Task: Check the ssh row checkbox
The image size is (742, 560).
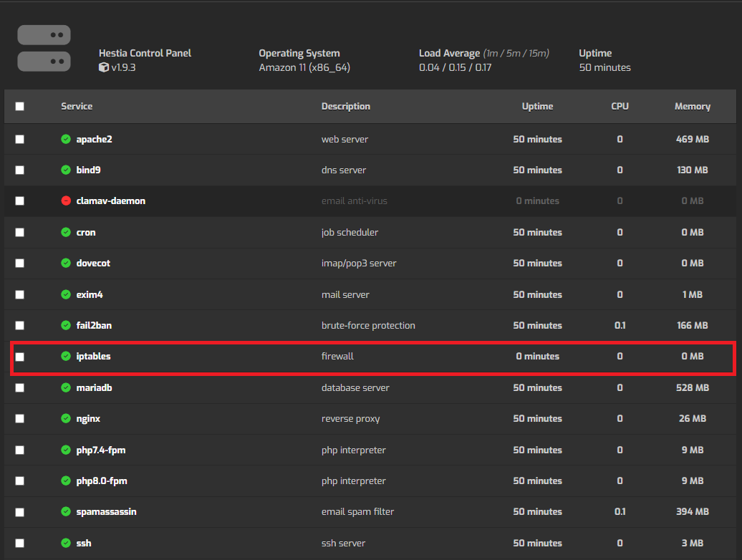Action: pos(19,543)
